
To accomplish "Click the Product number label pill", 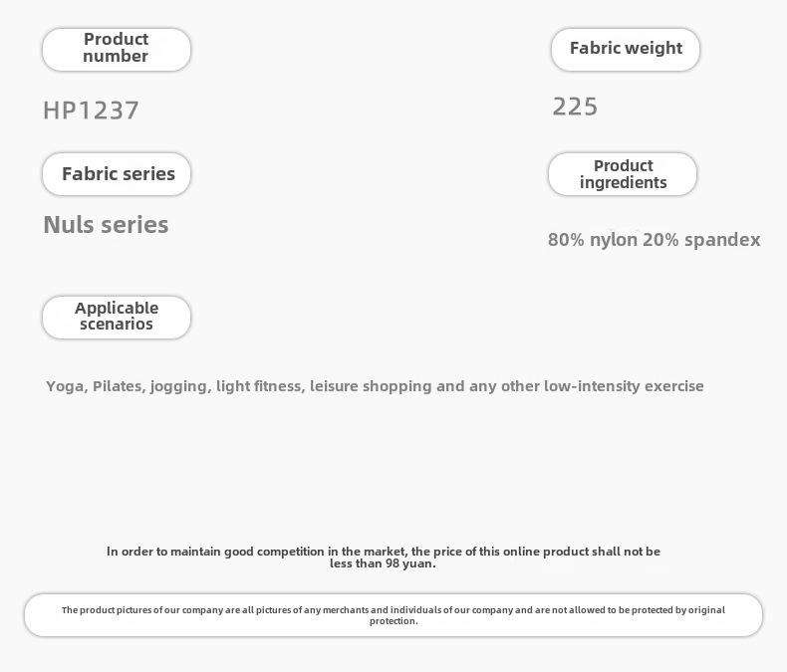I will click(x=117, y=49).
